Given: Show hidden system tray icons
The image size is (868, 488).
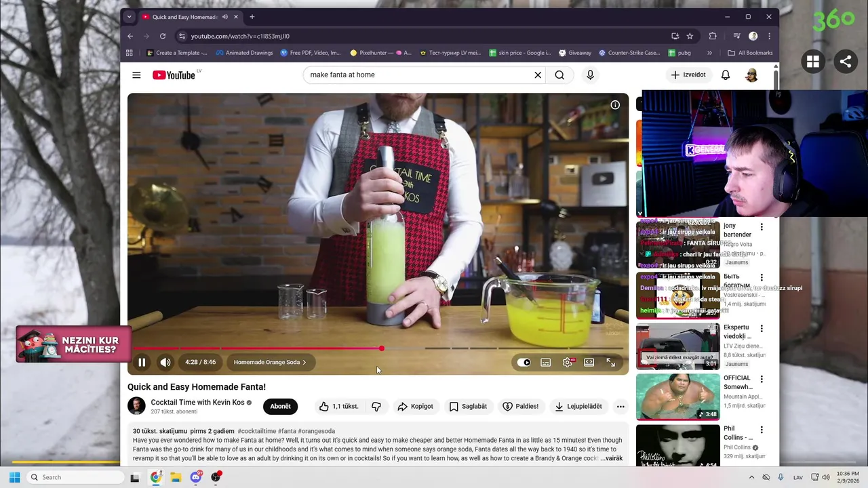Looking at the screenshot, I should [750, 477].
